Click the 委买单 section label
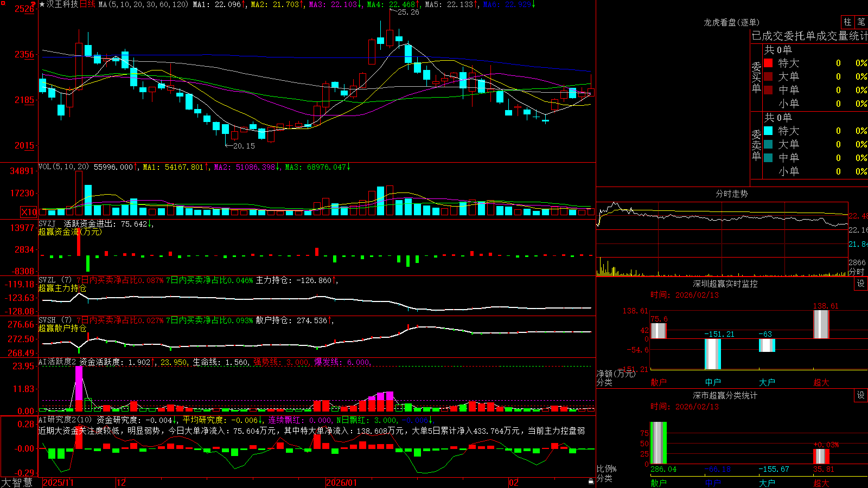This screenshot has height=488, width=868. [x=756, y=76]
